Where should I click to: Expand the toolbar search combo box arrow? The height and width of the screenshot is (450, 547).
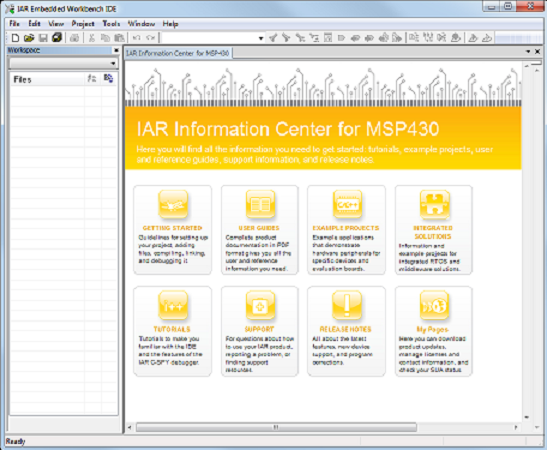[x=261, y=38]
